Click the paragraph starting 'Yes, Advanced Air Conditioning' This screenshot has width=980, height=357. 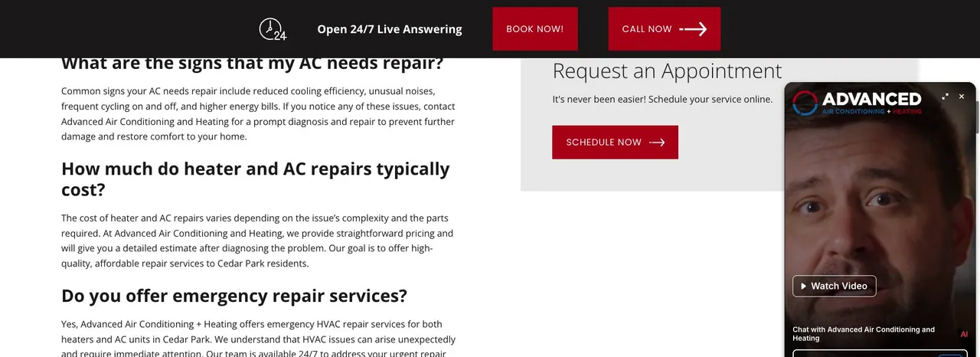(x=258, y=339)
